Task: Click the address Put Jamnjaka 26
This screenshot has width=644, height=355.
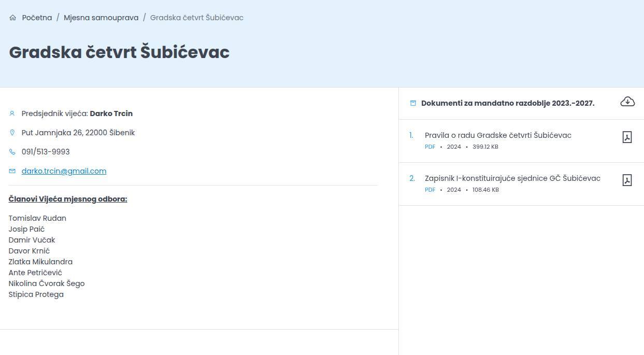Action: point(78,133)
